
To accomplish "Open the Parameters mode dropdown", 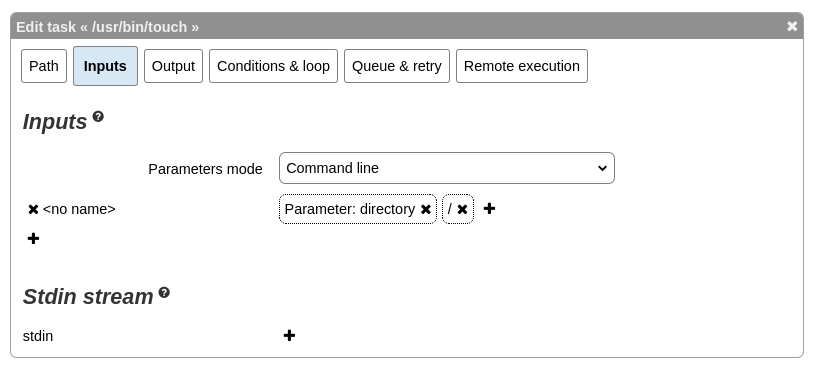I will [x=446, y=168].
